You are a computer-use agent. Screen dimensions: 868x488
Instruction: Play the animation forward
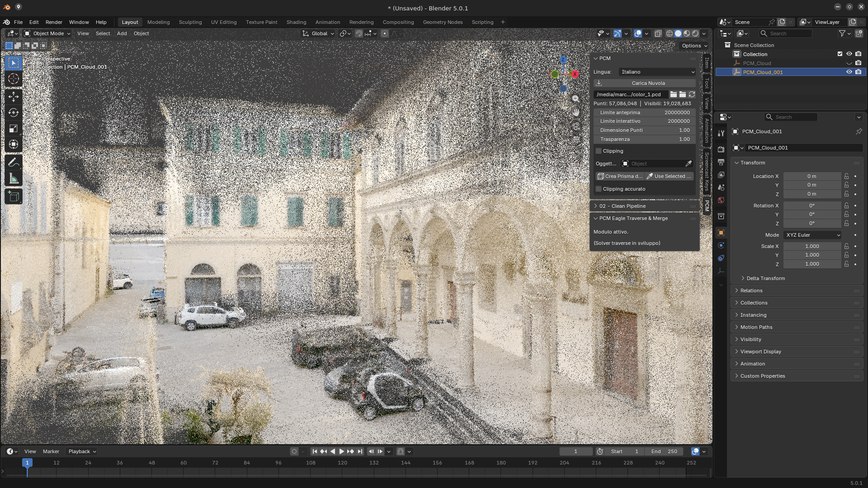342,451
